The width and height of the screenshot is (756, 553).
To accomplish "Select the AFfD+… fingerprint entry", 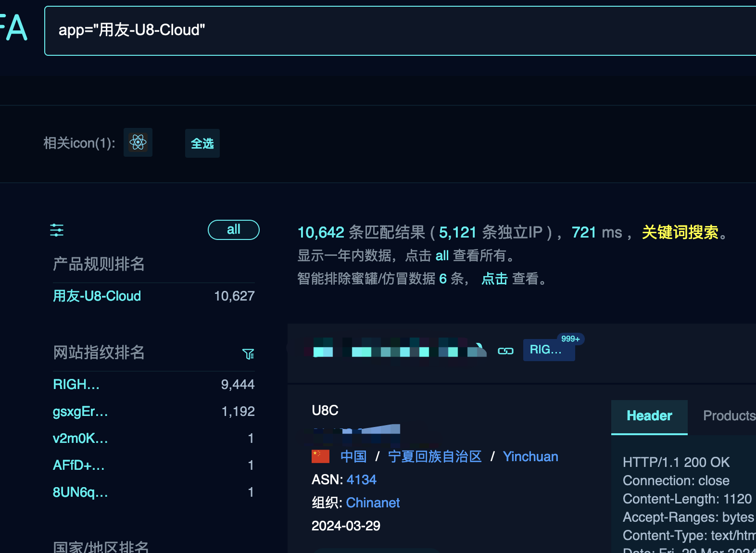I will click(79, 465).
